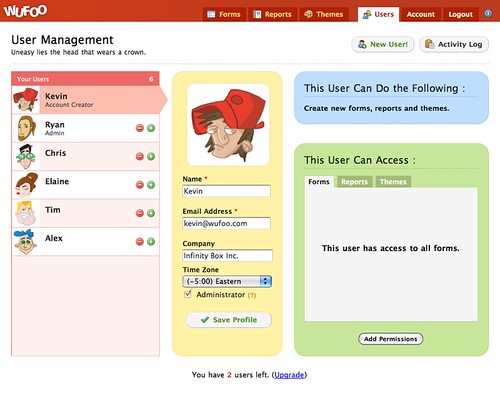This screenshot has height=393, width=500.
Task: Select the name Tim in user list
Action: pyautogui.click(x=53, y=210)
